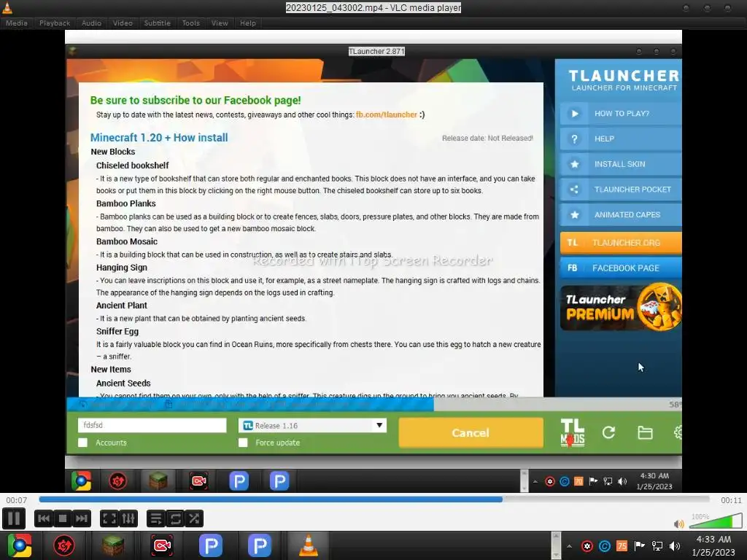Adjust the VLC volume slider
The image size is (747, 560).
(x=715, y=521)
